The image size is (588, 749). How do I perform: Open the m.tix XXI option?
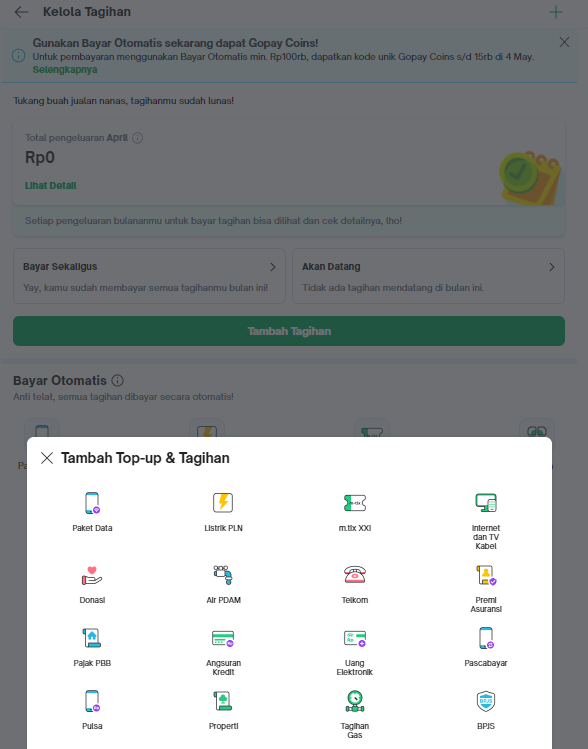pos(354,503)
